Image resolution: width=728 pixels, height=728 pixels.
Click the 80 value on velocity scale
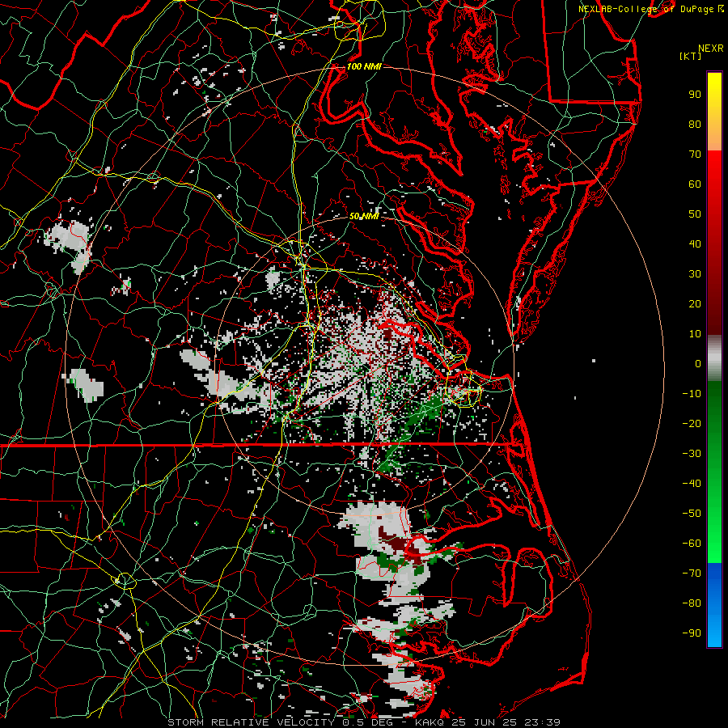pos(695,125)
